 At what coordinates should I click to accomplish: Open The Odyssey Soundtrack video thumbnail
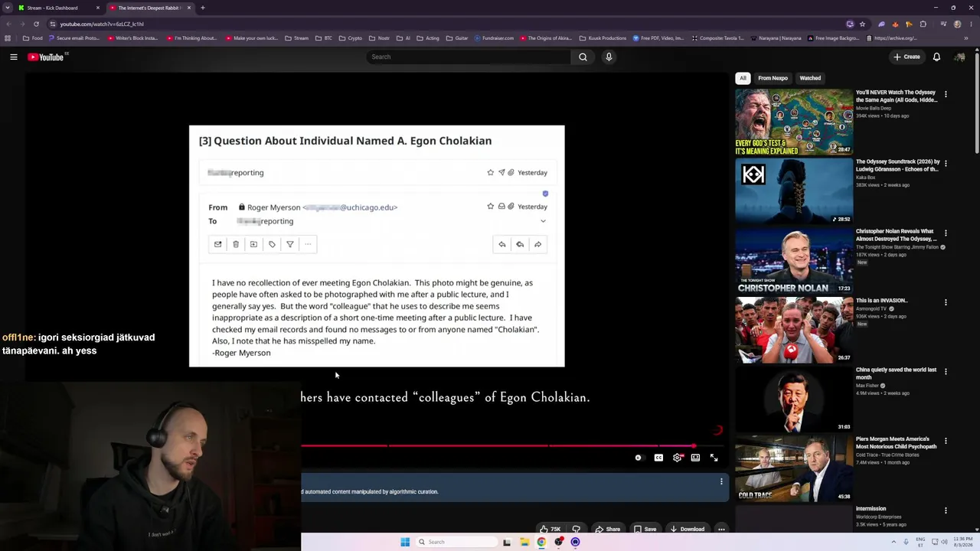pyautogui.click(x=794, y=191)
